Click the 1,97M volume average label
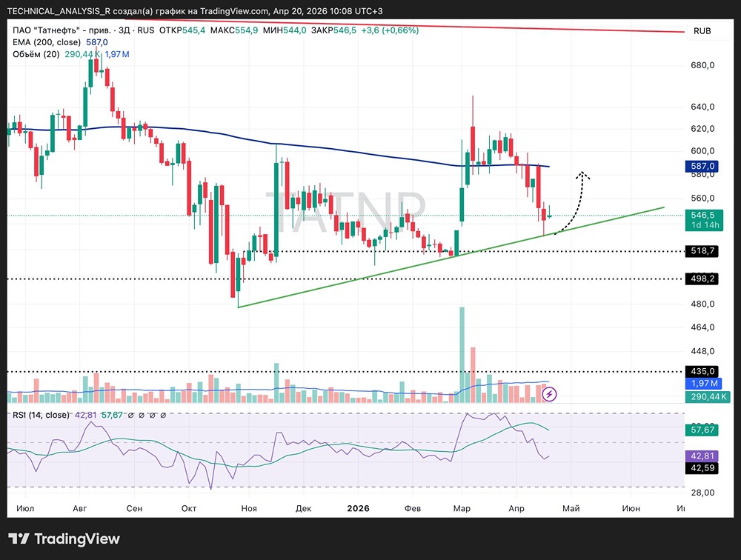Image resolution: width=741 pixels, height=560 pixels. tap(703, 383)
